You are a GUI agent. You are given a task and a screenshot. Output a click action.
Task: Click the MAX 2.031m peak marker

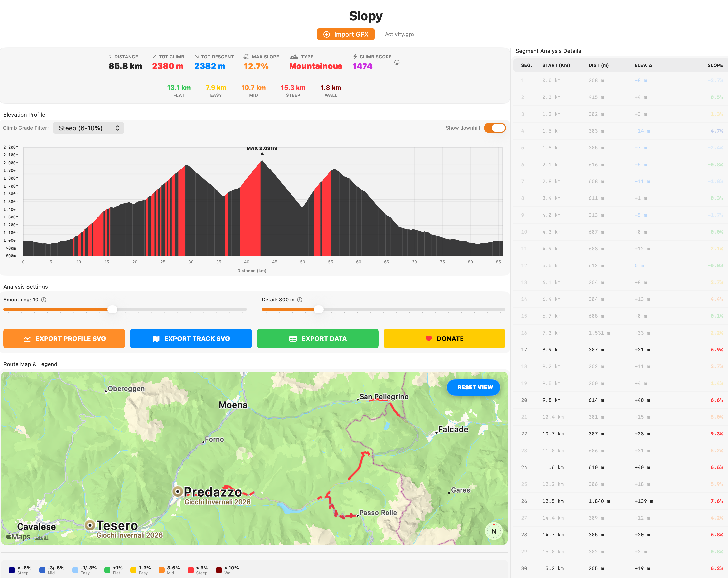pyautogui.click(x=262, y=154)
